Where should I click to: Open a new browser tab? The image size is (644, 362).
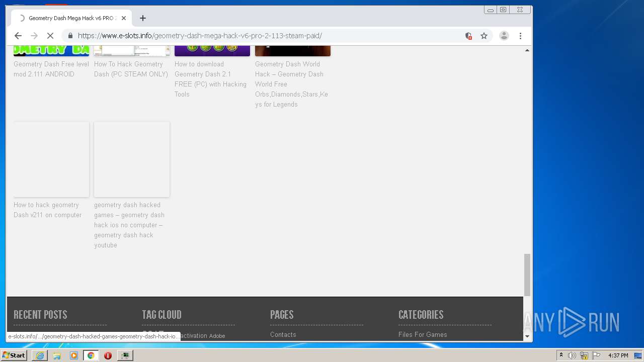coord(143,18)
